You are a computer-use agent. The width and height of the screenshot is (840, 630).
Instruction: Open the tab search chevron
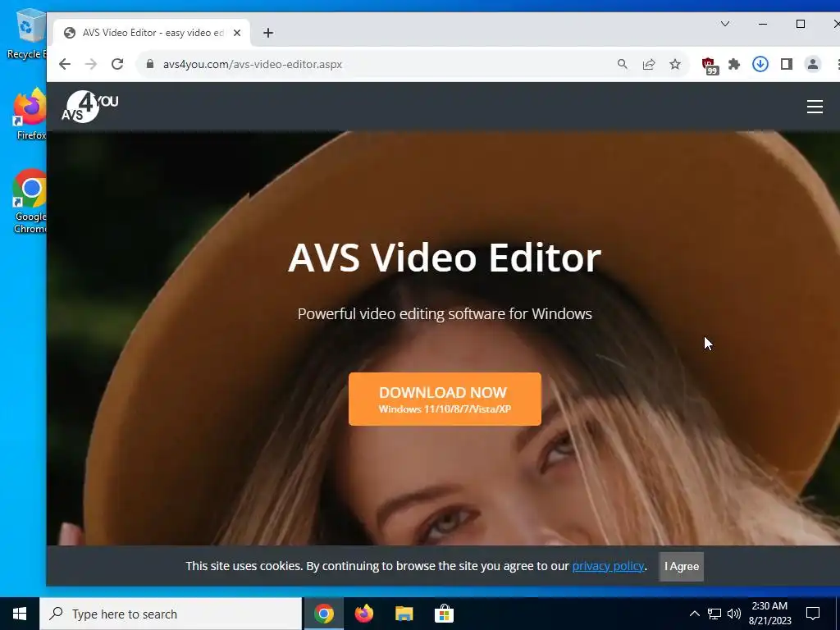[725, 24]
